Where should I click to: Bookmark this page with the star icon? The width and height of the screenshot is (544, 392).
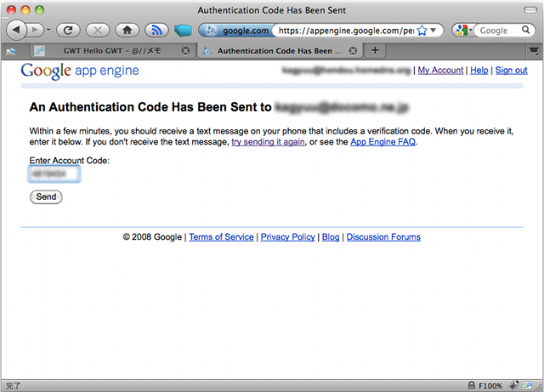pos(422,31)
